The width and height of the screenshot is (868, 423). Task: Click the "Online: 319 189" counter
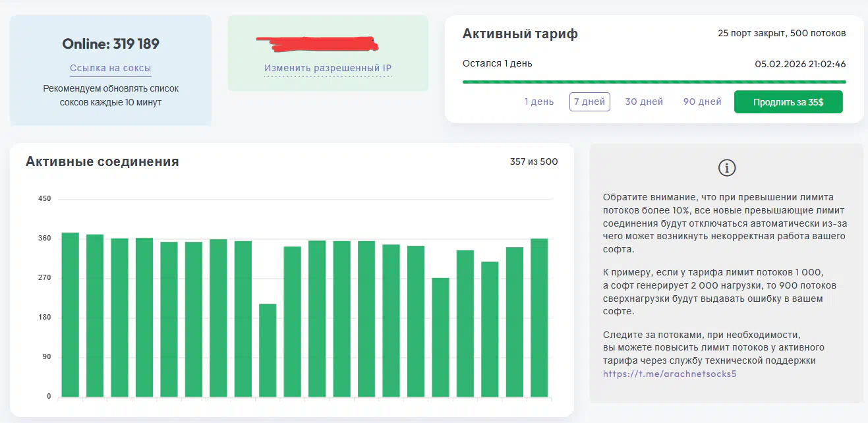[111, 44]
